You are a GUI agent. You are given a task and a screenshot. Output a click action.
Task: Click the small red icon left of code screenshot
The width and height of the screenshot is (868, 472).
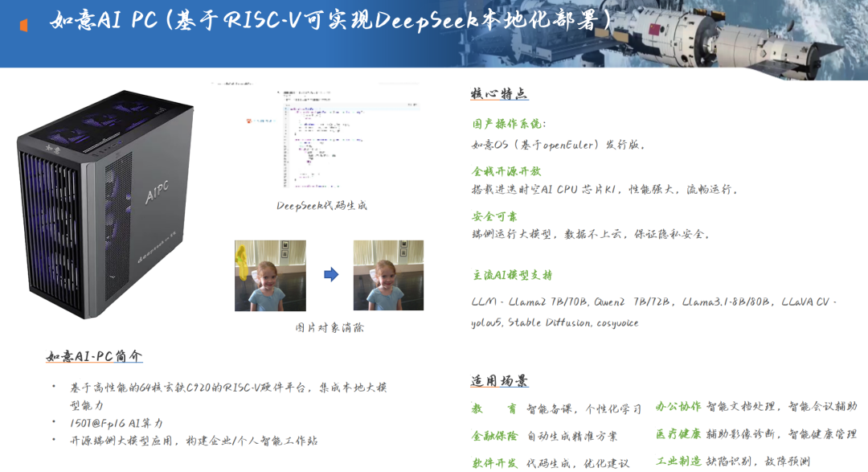249,121
